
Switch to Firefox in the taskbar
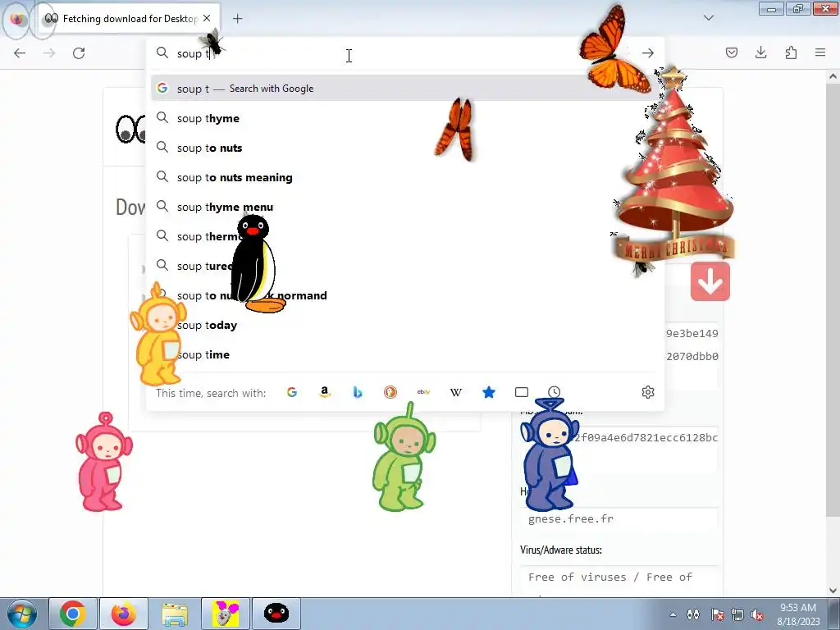click(124, 614)
